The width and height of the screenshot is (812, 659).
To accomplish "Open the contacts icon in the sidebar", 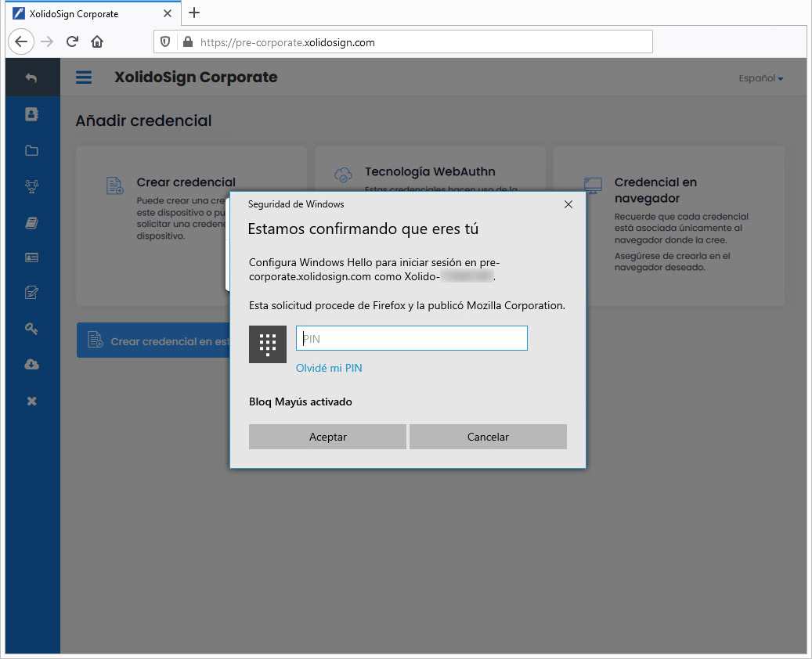I will [31, 114].
